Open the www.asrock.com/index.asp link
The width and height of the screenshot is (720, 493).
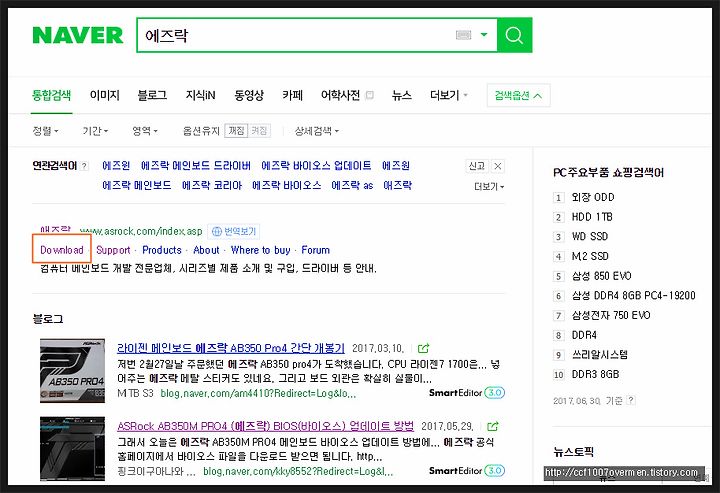(x=141, y=231)
